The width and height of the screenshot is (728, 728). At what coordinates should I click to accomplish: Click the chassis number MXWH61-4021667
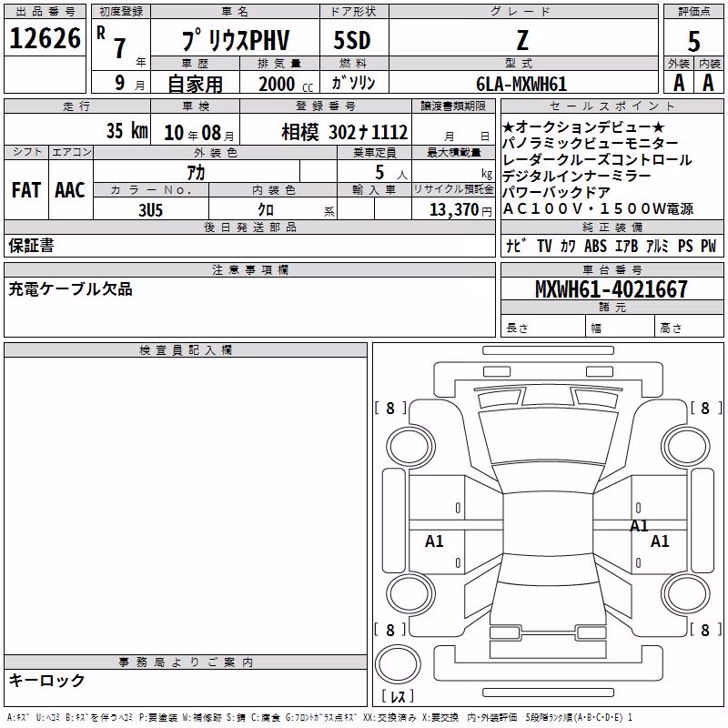point(612,288)
